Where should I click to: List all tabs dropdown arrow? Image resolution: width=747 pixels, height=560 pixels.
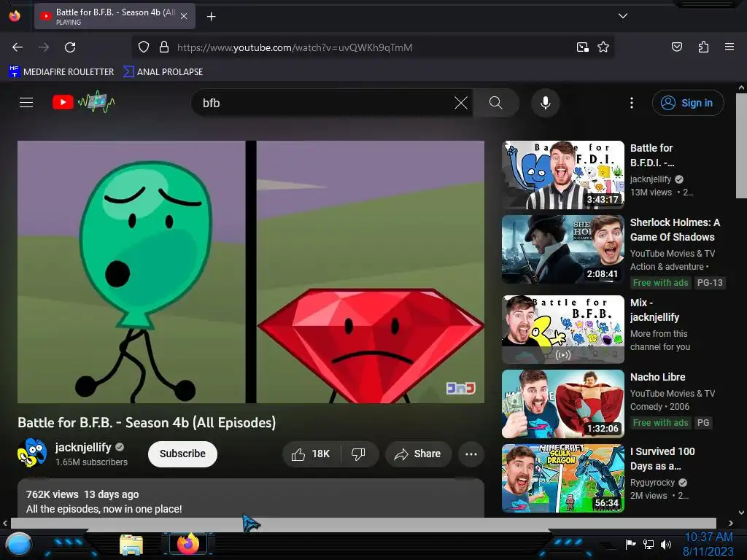click(x=623, y=16)
